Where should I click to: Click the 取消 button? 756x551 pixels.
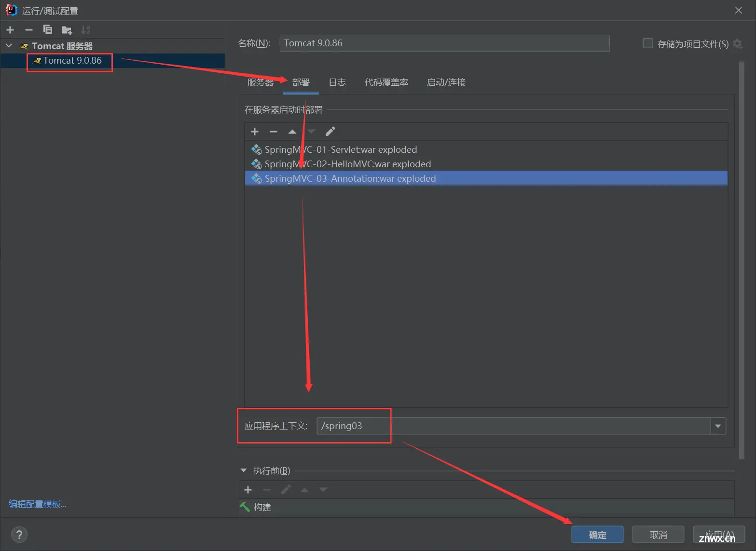coord(658,535)
